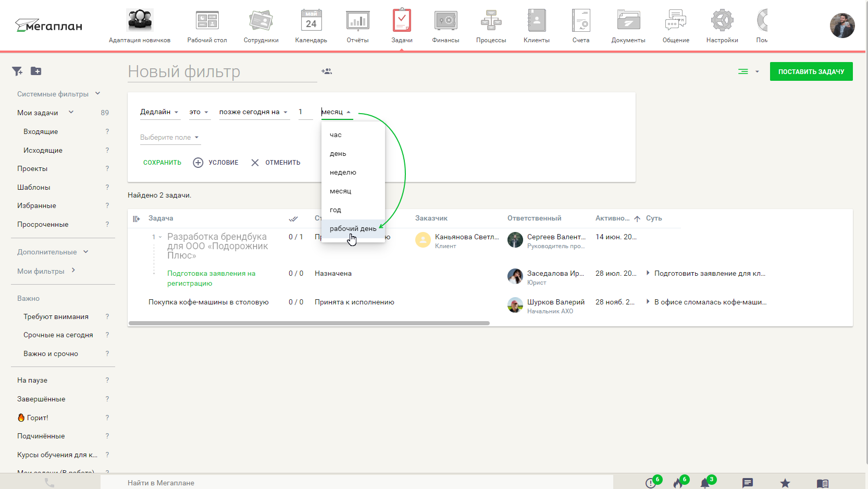868x489 pixels.
Task: Open the Покупка кофе-машины в столовую task
Action: pyautogui.click(x=208, y=302)
